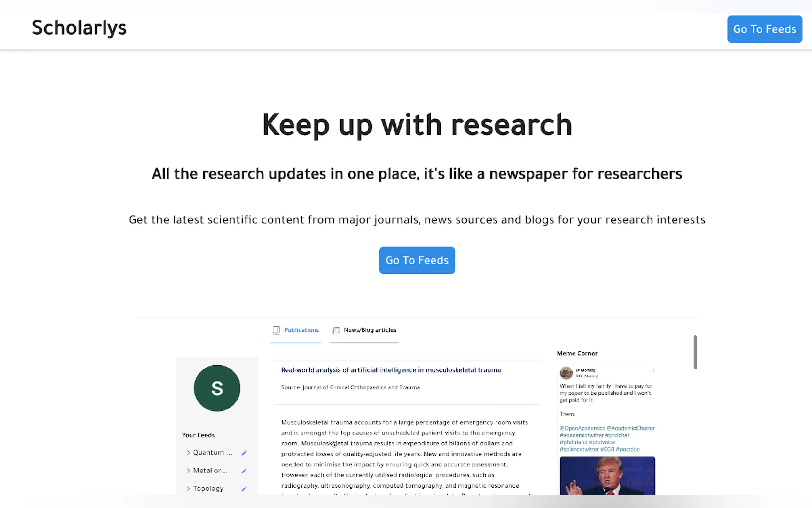Click the meme image thumbnail in tweet

coord(607,475)
